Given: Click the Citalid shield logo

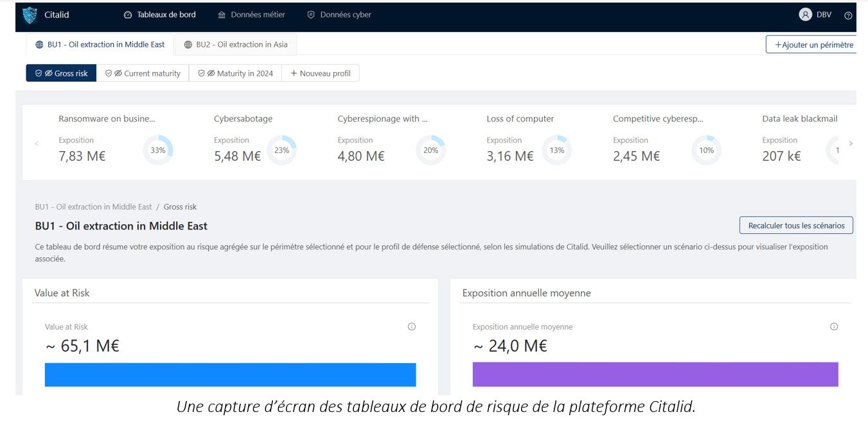Looking at the screenshot, I should (30, 15).
